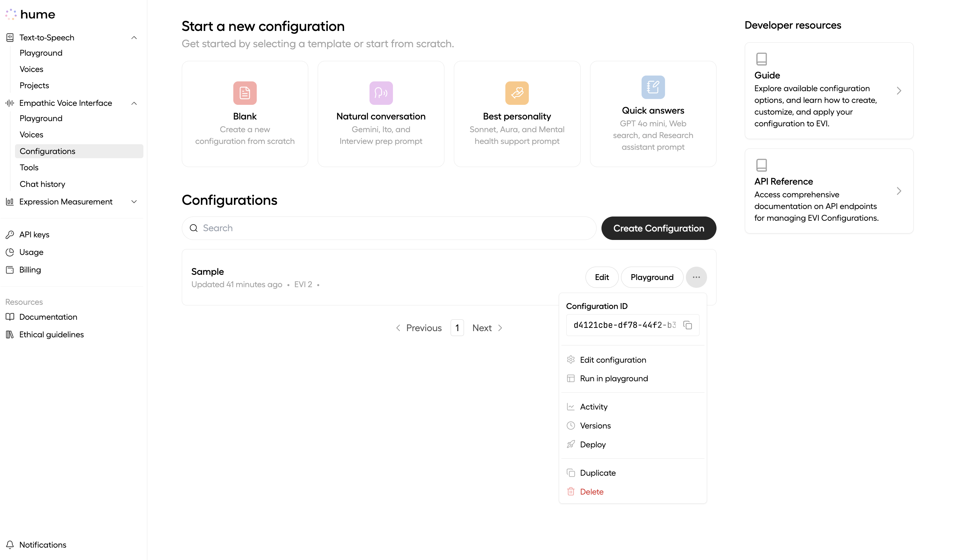The width and height of the screenshot is (955, 560).
Task: Expand the Expression Measurement section
Action: click(x=134, y=202)
